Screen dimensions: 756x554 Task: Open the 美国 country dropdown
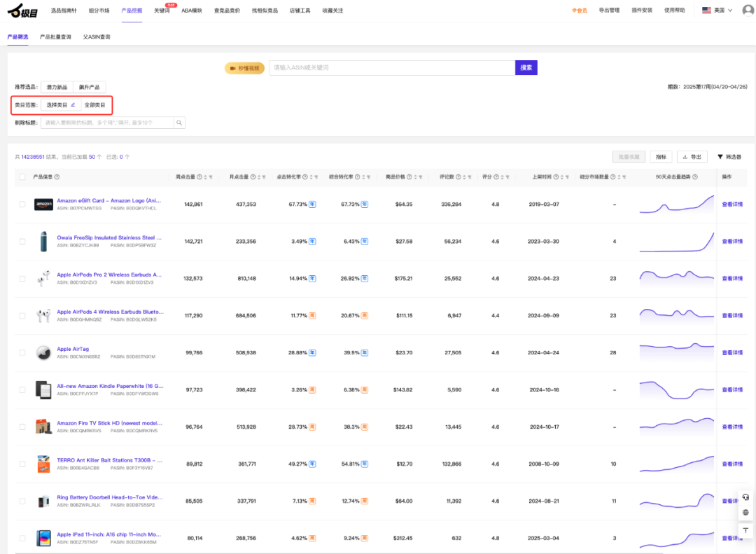(x=717, y=10)
